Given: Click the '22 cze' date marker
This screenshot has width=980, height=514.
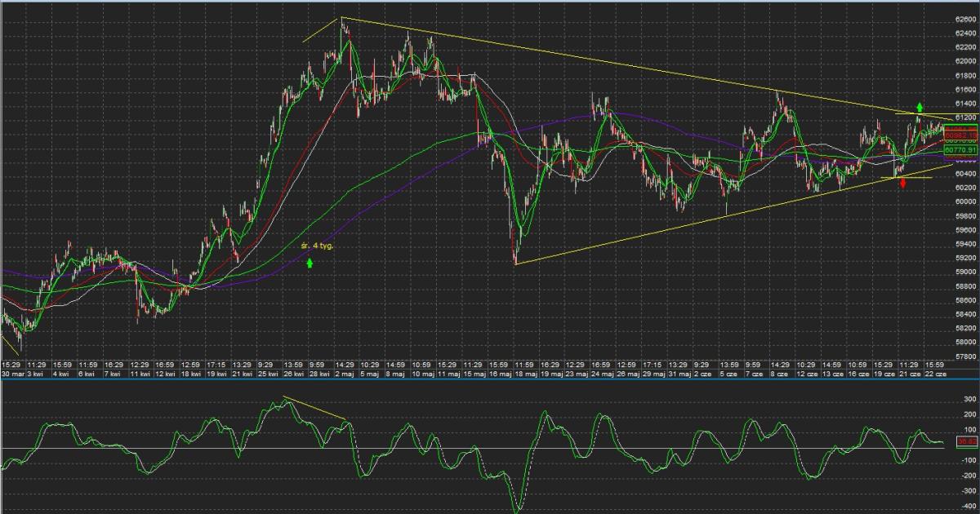Looking at the screenshot, I should 933,374.
